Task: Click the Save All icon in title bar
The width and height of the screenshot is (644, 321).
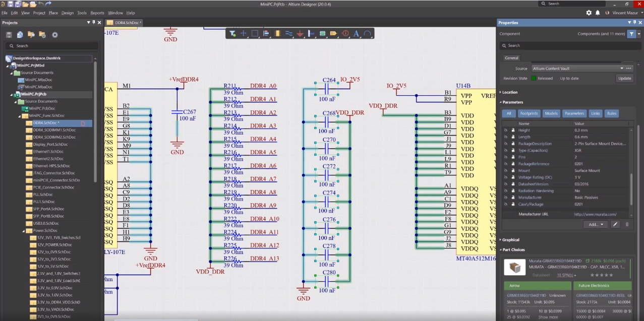Action: (x=18, y=4)
